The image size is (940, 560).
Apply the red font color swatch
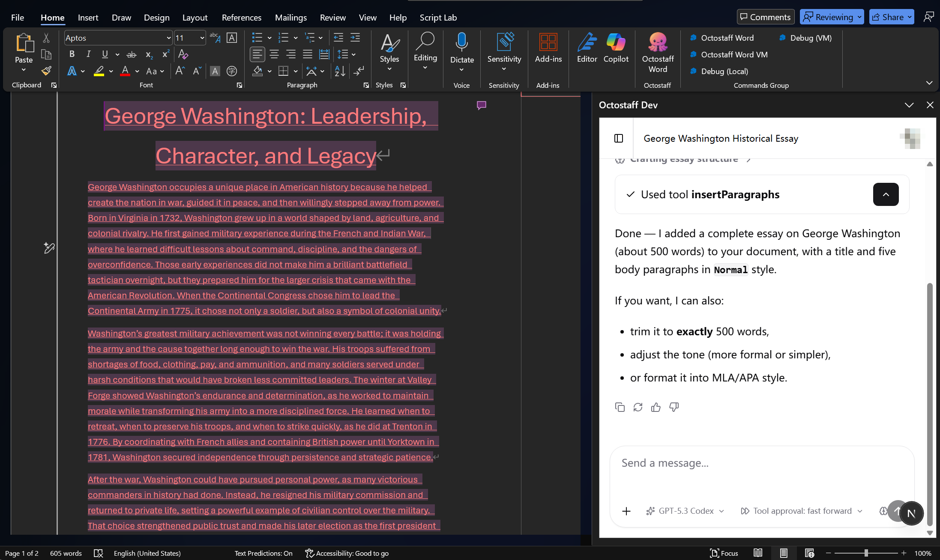pos(125,71)
